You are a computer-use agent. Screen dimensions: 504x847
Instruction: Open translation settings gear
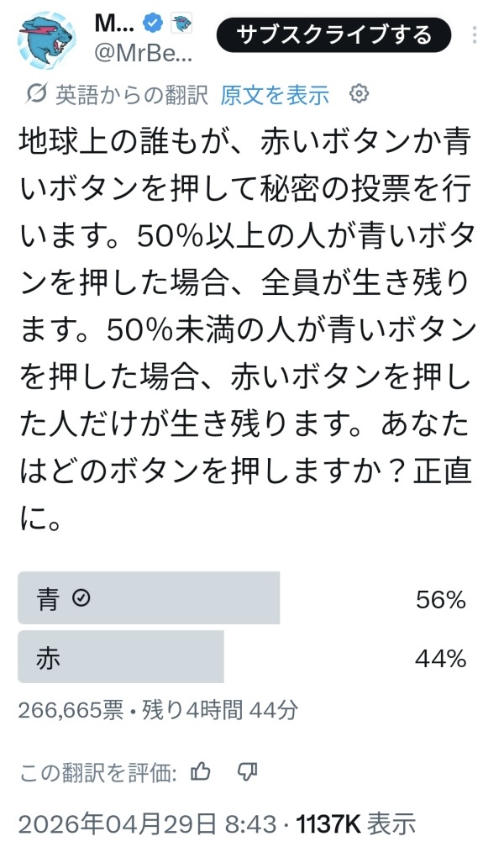(x=359, y=93)
